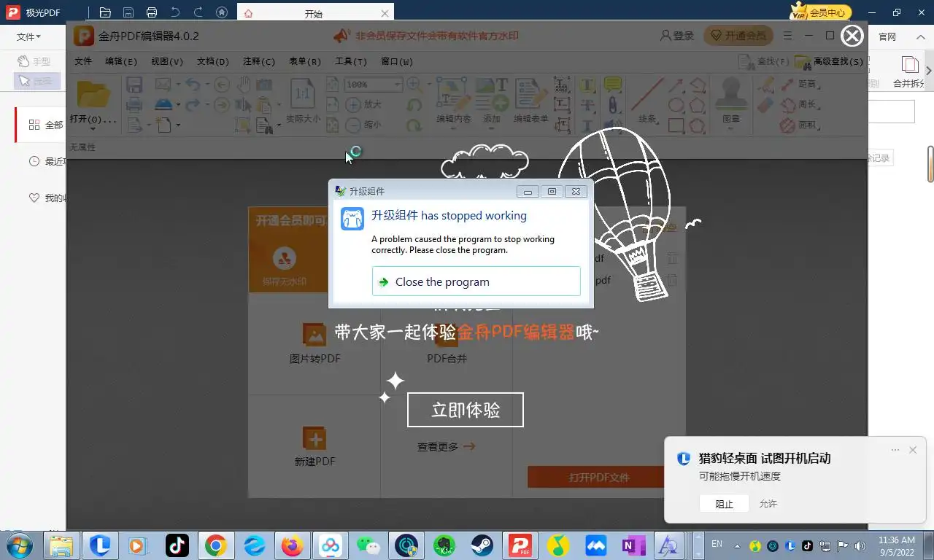This screenshot has height=560, width=934.
Task: Open Google Chrome from the taskbar
Action: [x=215, y=545]
